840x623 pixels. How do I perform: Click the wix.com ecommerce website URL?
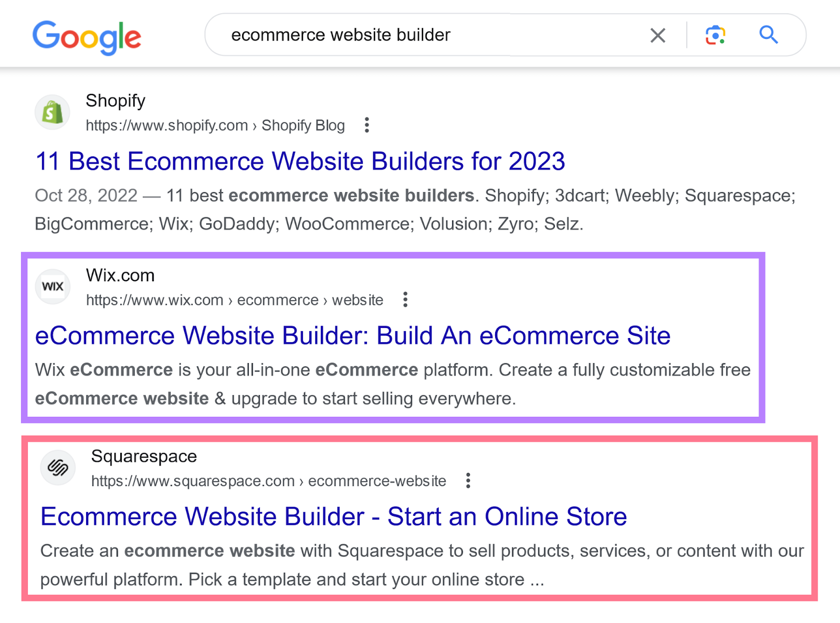(x=235, y=300)
